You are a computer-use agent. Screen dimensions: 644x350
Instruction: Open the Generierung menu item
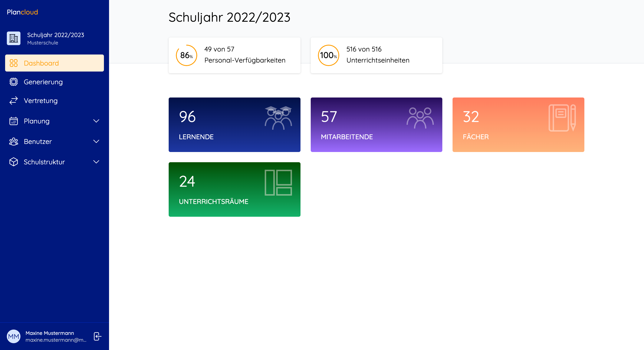click(x=43, y=82)
